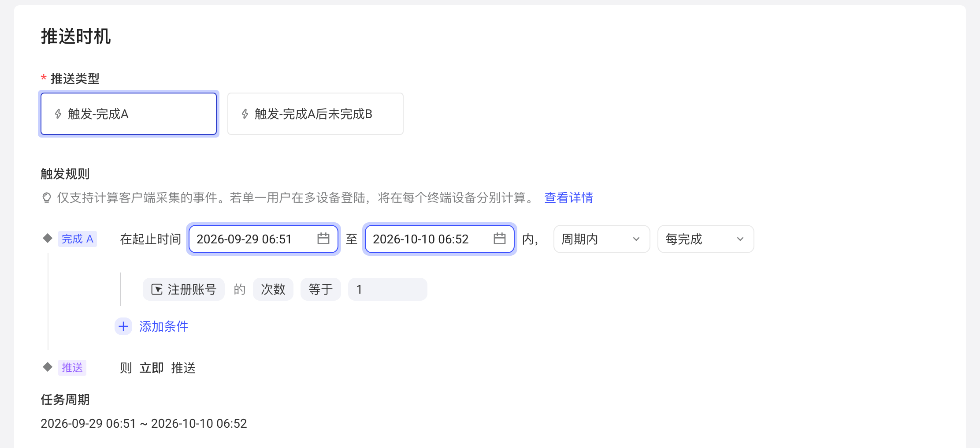980x448 pixels.
Task: Click the 触发规则 section label
Action: 65,174
